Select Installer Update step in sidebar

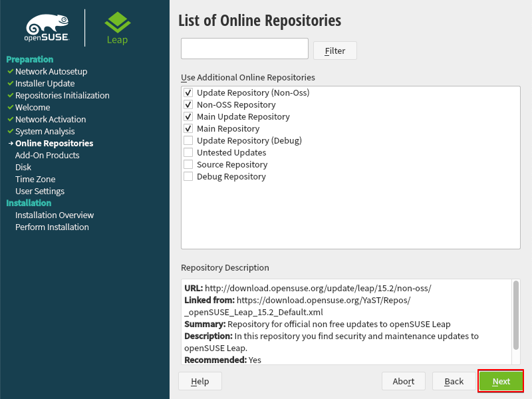coord(45,84)
